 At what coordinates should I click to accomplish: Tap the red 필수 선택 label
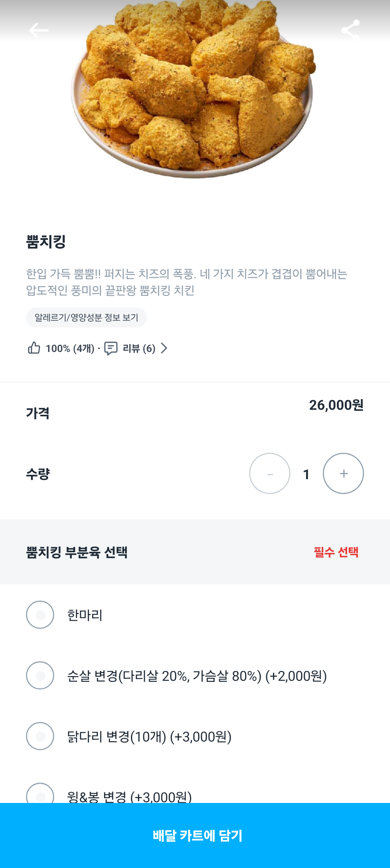(x=336, y=552)
